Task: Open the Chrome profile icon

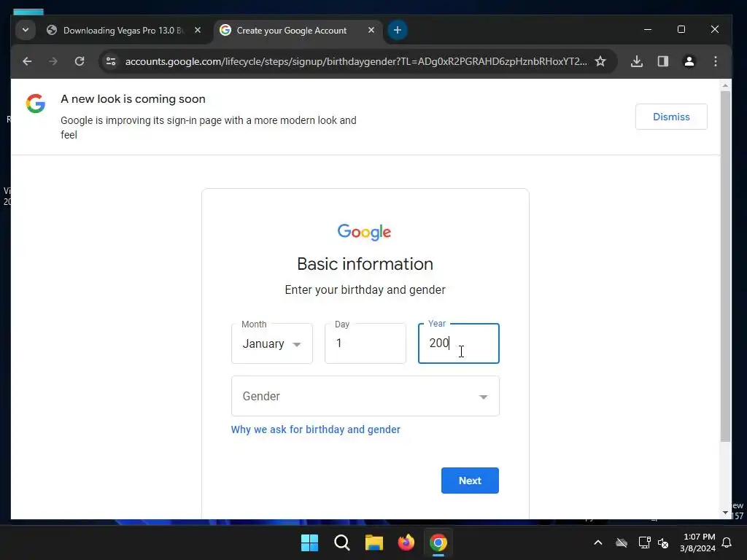Action: (x=689, y=61)
